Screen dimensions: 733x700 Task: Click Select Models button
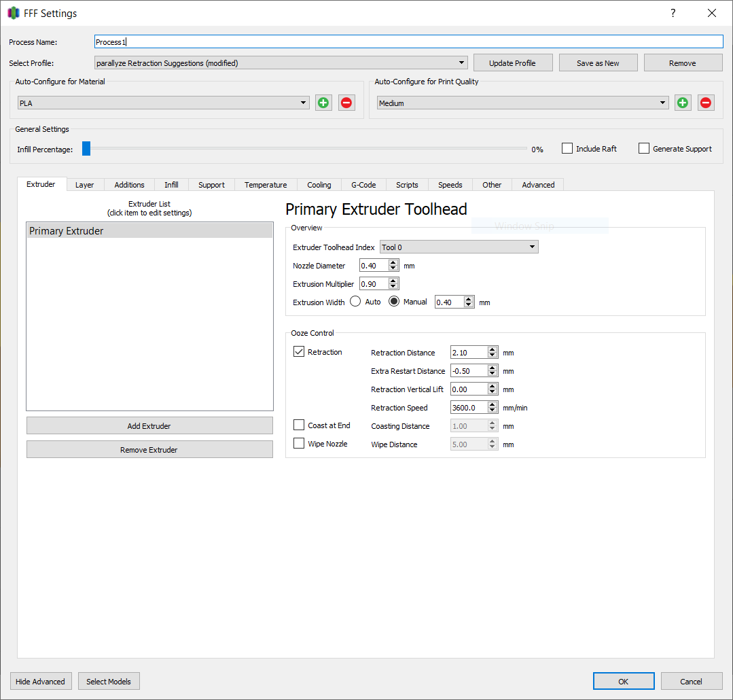coord(109,681)
